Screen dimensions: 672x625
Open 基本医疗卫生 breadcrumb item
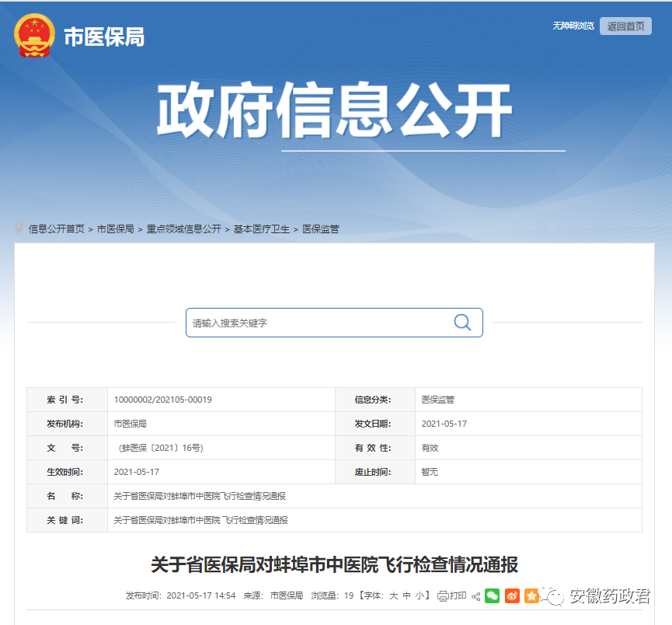click(262, 229)
